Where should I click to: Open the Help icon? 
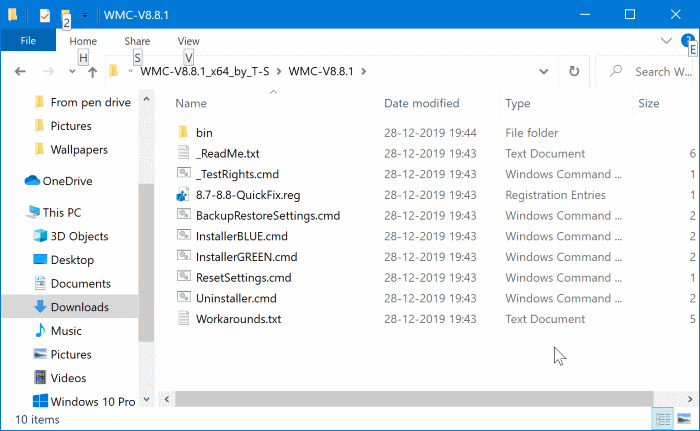coord(687,41)
